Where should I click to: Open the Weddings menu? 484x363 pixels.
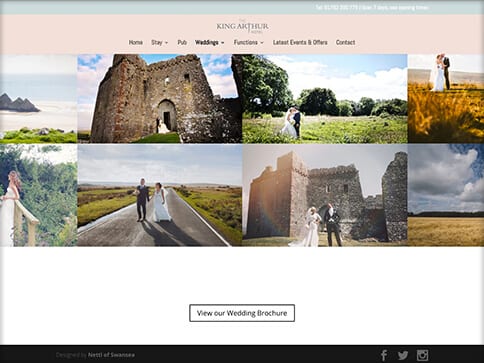click(207, 42)
